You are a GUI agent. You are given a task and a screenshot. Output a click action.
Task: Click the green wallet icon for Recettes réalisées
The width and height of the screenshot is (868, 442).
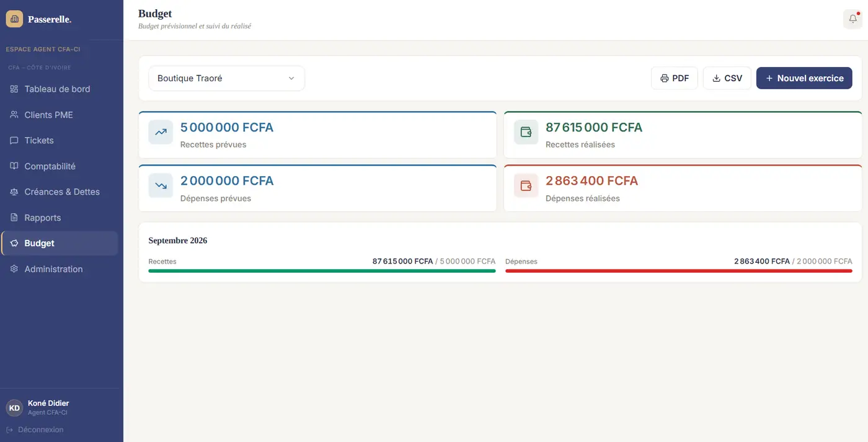[526, 132]
